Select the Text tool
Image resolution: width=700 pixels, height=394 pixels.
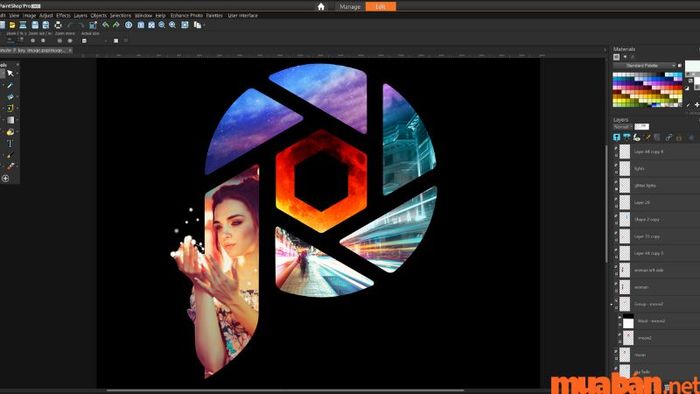[x=10, y=143]
